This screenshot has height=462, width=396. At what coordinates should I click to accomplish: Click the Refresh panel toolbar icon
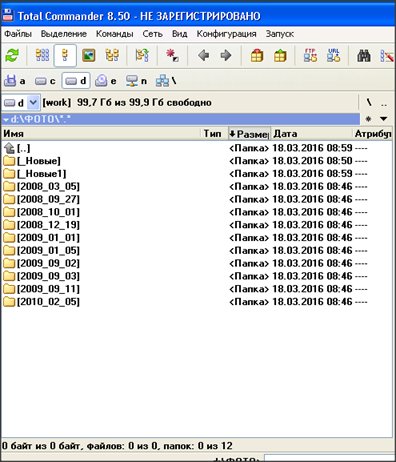click(x=12, y=55)
